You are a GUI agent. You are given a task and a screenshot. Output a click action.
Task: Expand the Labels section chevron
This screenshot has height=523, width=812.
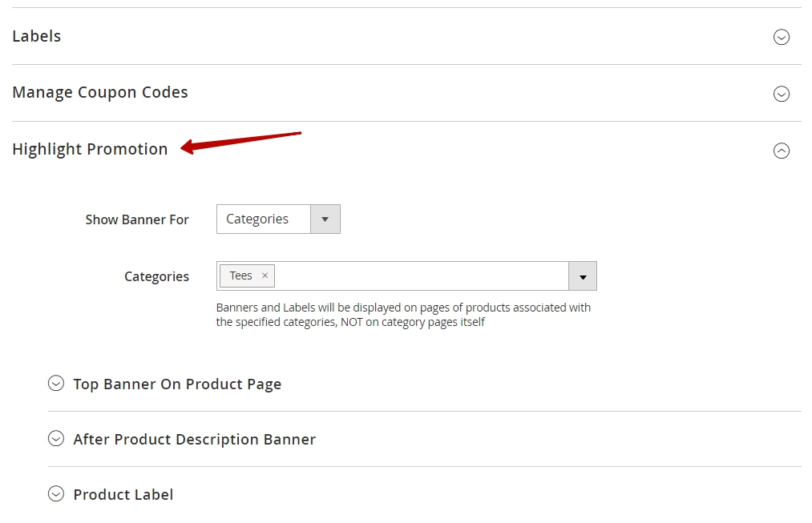[781, 37]
